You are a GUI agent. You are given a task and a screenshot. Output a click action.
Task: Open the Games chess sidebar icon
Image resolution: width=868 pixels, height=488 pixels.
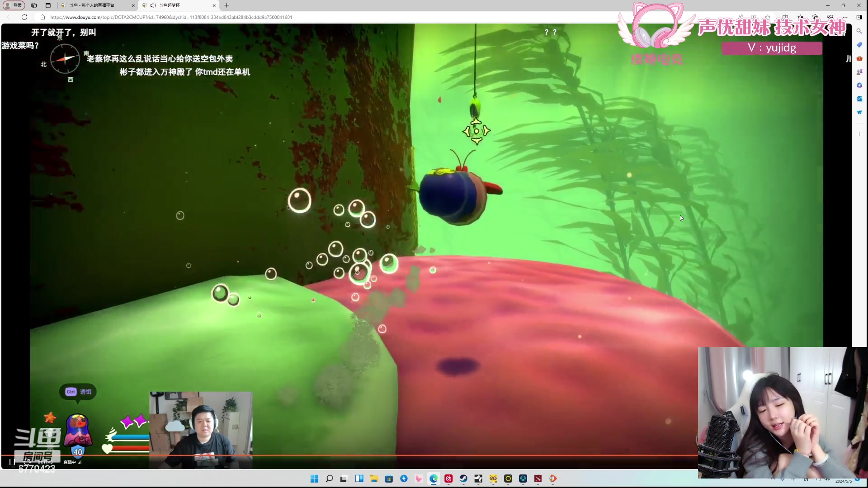859,72
